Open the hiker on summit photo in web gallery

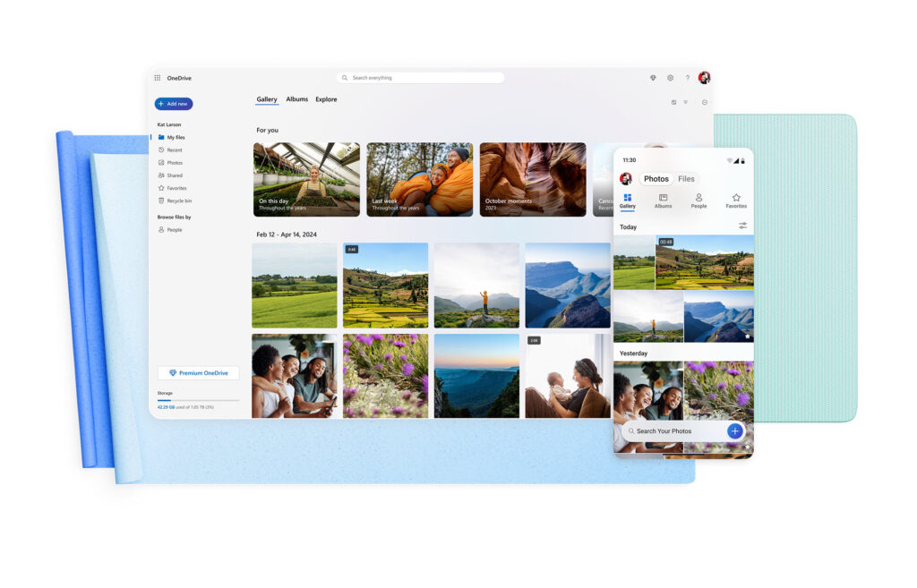click(x=476, y=285)
